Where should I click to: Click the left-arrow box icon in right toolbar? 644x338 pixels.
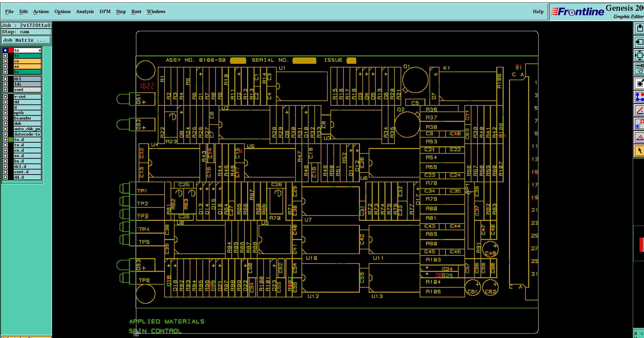coord(639,42)
